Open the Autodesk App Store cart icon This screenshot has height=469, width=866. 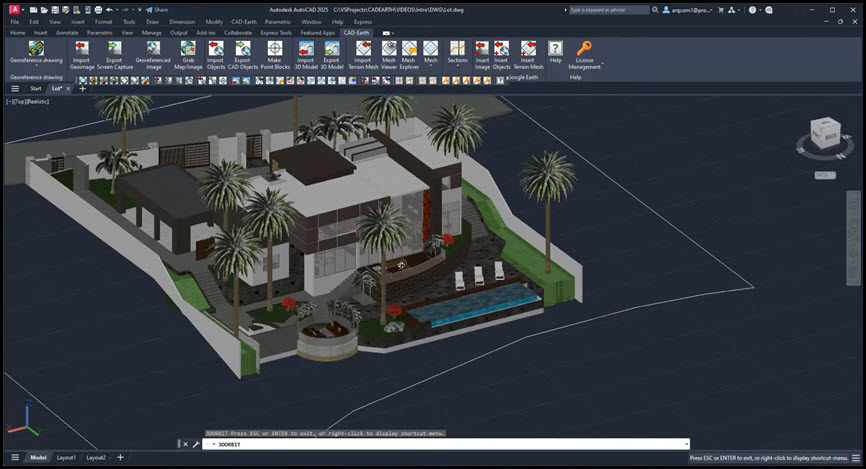point(721,10)
